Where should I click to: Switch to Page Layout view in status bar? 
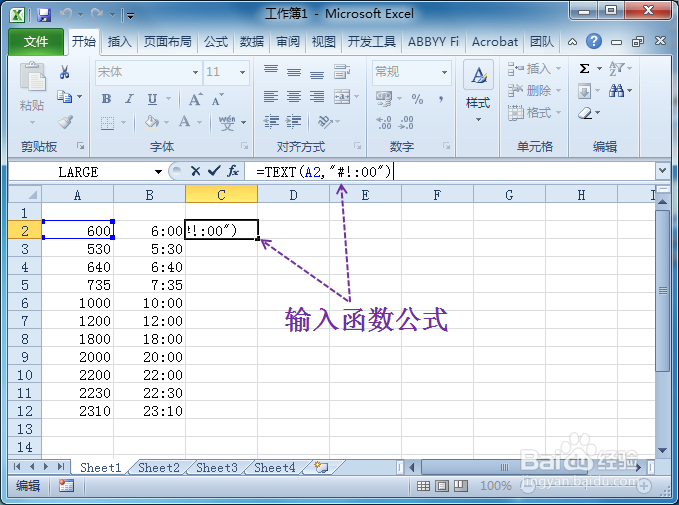pyautogui.click(x=442, y=486)
